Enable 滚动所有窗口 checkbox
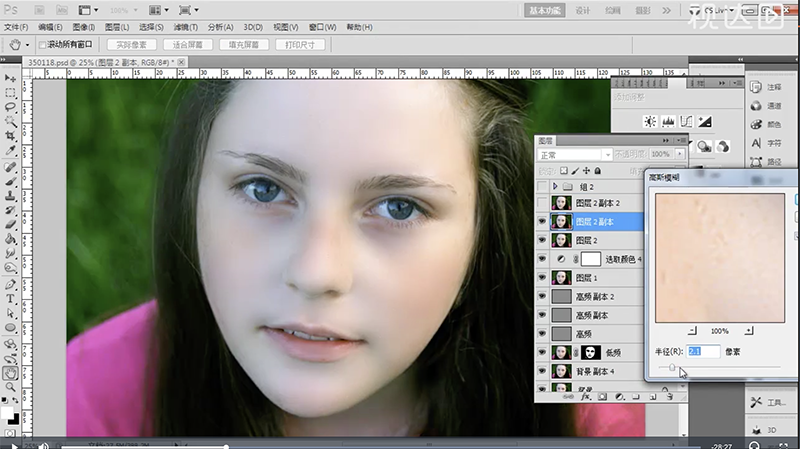Image resolution: width=800 pixels, height=449 pixels. [43, 45]
